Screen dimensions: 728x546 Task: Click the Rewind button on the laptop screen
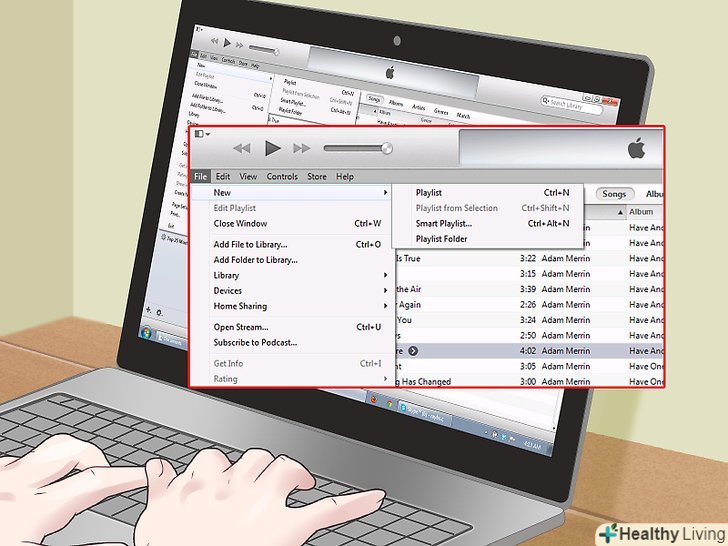pos(214,41)
